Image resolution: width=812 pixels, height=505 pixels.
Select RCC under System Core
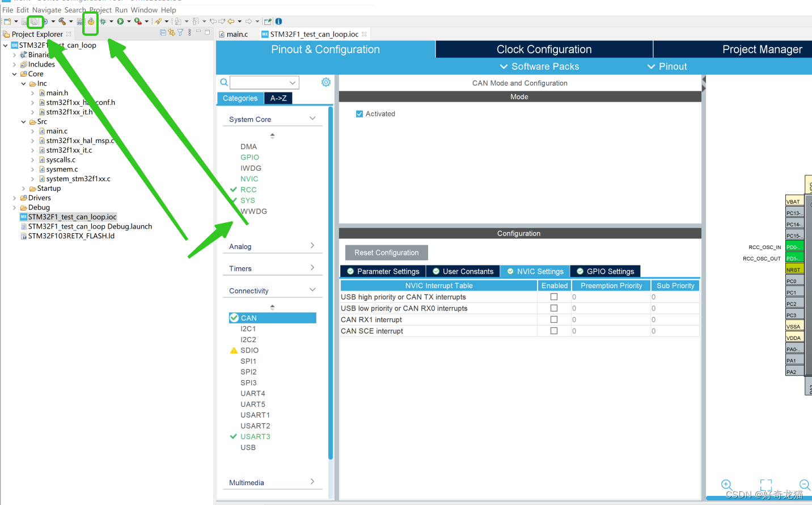click(x=248, y=190)
